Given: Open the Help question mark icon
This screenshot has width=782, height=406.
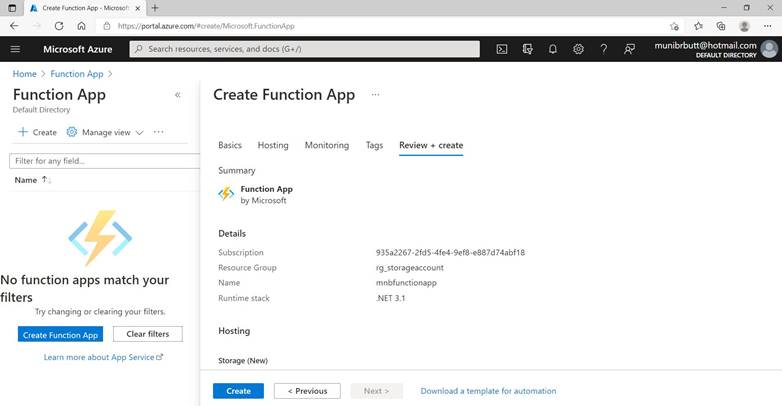Looking at the screenshot, I should 603,49.
